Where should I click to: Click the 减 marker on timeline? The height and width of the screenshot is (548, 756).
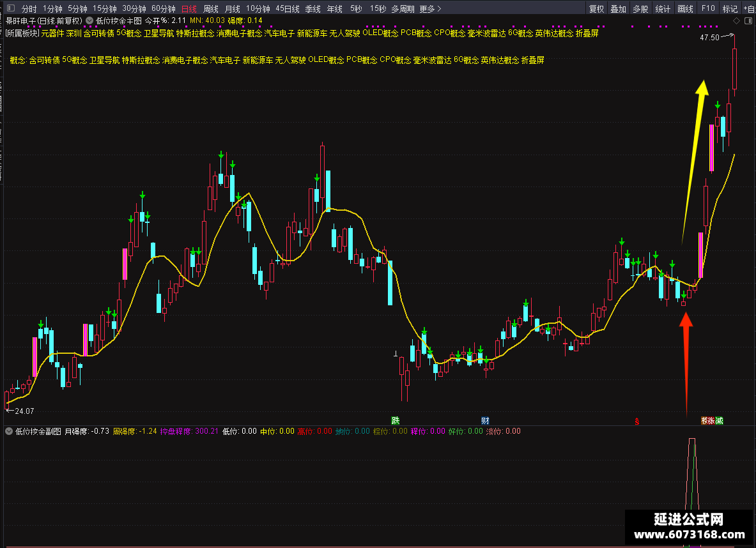point(720,421)
